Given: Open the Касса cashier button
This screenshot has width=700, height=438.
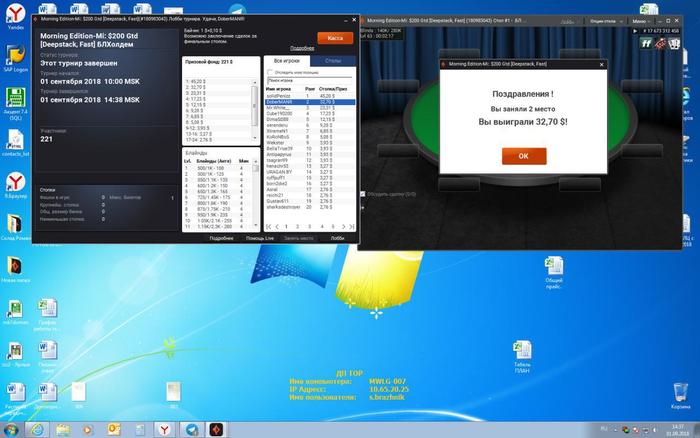Looking at the screenshot, I should [x=335, y=38].
